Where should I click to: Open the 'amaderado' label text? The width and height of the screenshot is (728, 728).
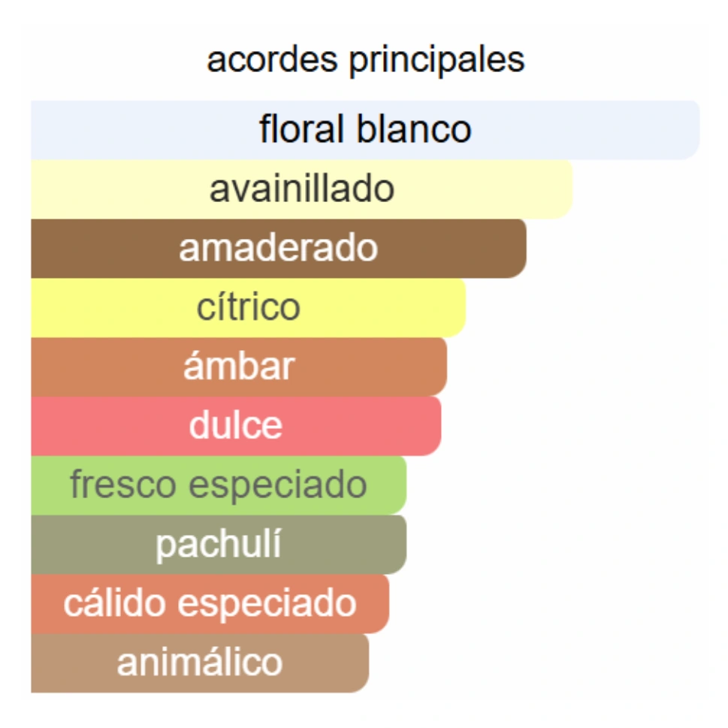tap(278, 249)
